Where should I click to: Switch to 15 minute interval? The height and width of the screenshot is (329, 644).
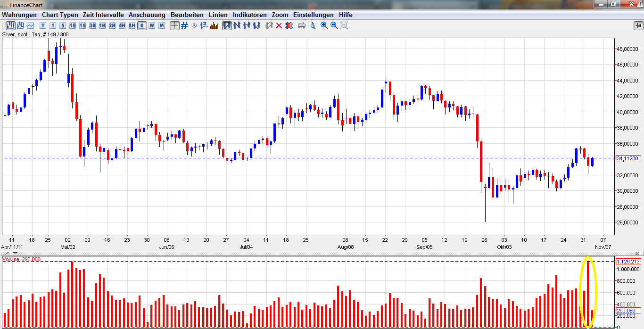click(x=83, y=25)
